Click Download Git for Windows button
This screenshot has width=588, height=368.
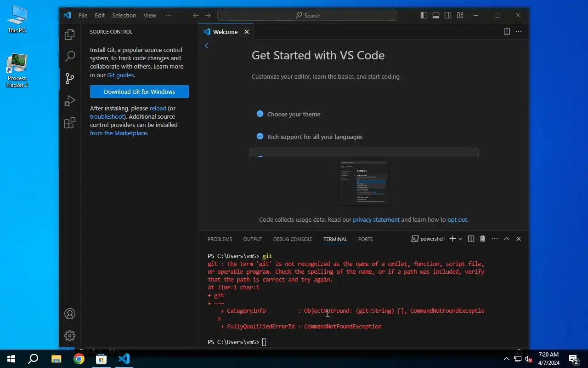point(139,92)
